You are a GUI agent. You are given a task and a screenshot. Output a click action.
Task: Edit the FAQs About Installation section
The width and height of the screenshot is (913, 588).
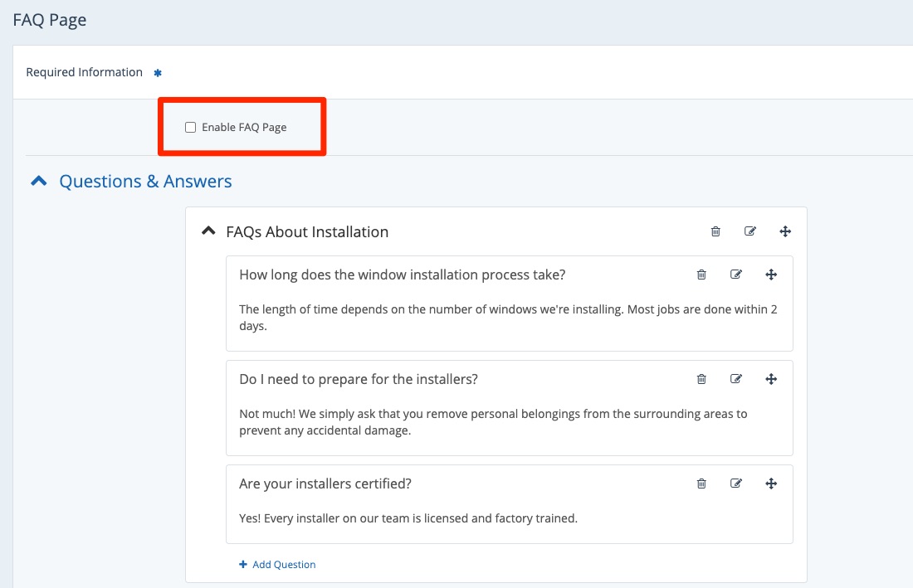click(x=750, y=232)
